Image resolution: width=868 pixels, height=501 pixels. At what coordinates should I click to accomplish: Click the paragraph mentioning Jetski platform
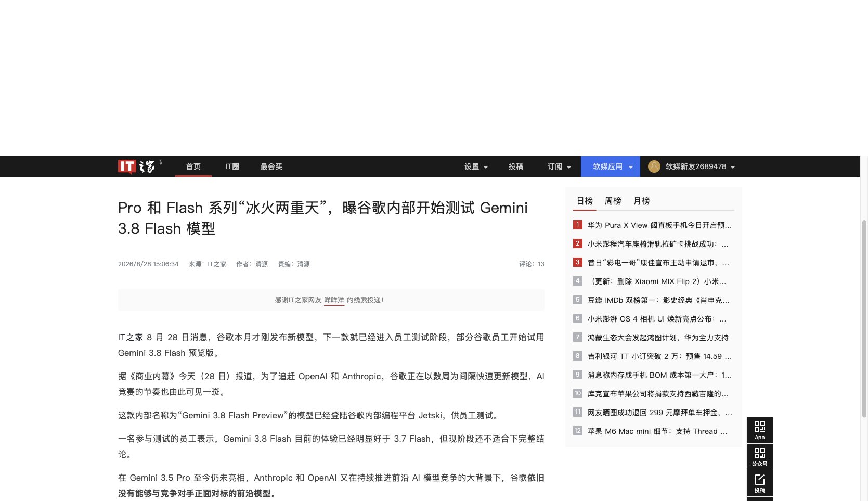(310, 415)
